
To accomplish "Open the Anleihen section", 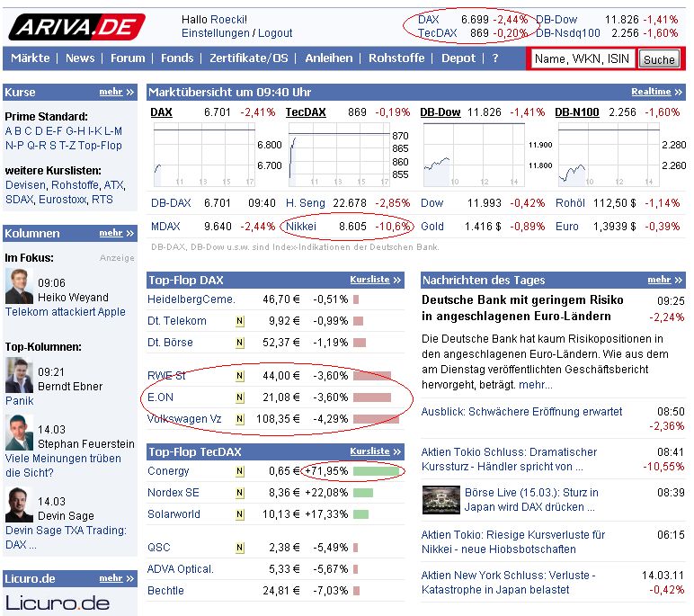I will 329,58.
